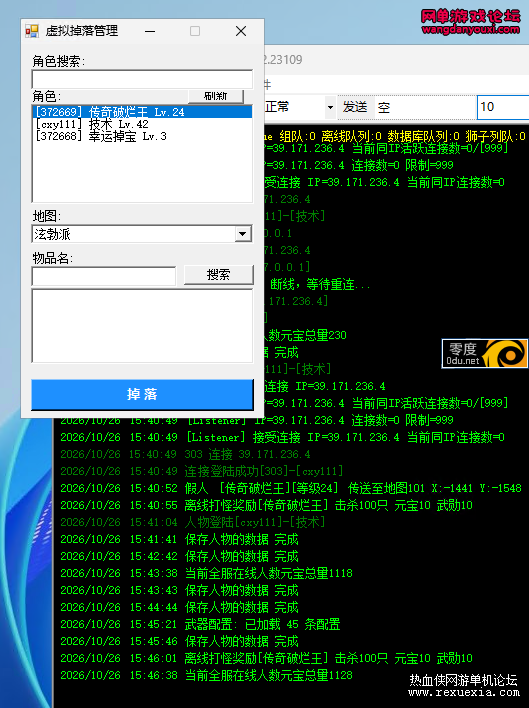The height and width of the screenshot is (708, 529).
Task: Click the 发送 button in toolbar
Action: [355, 107]
